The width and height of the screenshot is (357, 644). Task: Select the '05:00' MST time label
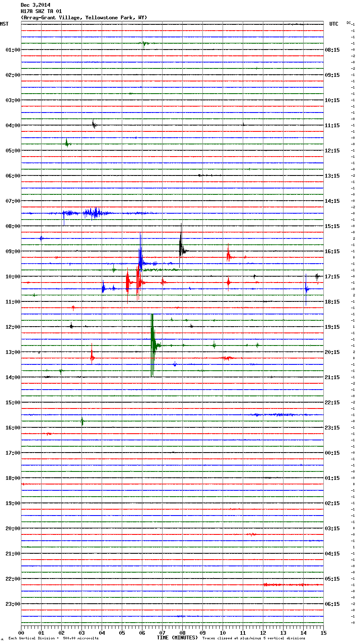coord(13,151)
